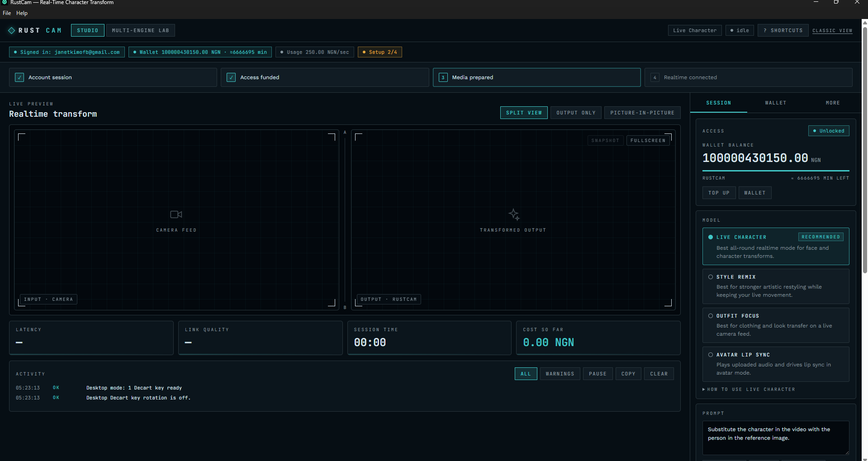
Task: Switch to Classic View link
Action: point(832,31)
